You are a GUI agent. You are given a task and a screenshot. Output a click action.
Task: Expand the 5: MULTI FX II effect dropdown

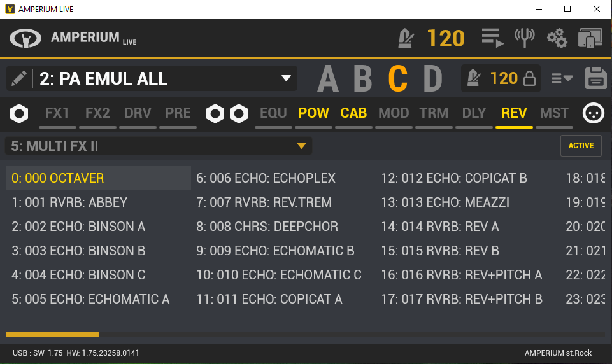[158, 146]
